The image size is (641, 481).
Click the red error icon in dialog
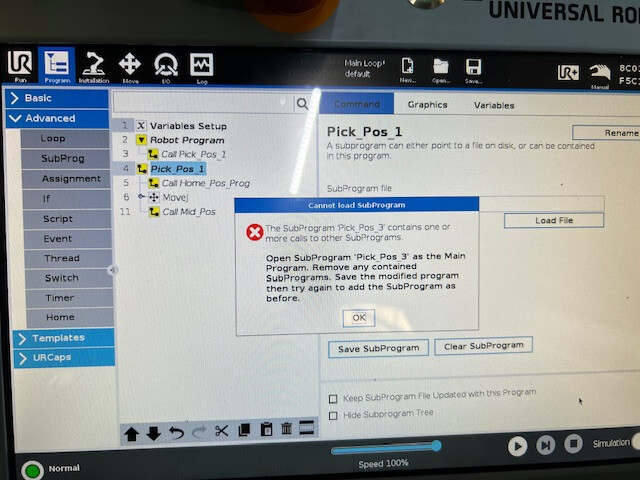pos(254,233)
